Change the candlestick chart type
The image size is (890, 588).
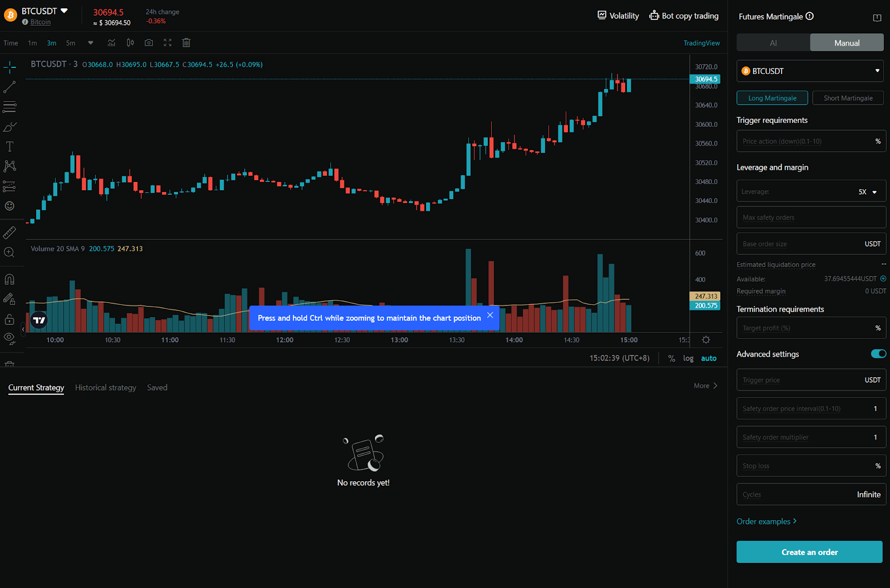(x=130, y=43)
